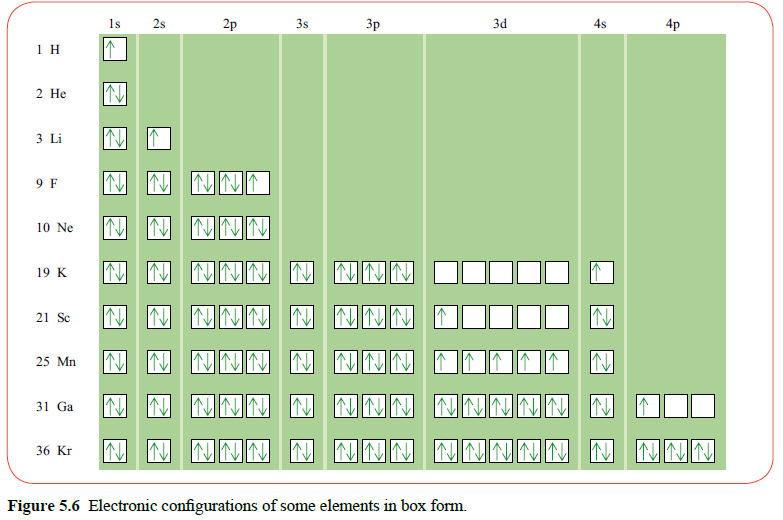Click the 3p column header
The image size is (783, 520).
[x=373, y=24]
